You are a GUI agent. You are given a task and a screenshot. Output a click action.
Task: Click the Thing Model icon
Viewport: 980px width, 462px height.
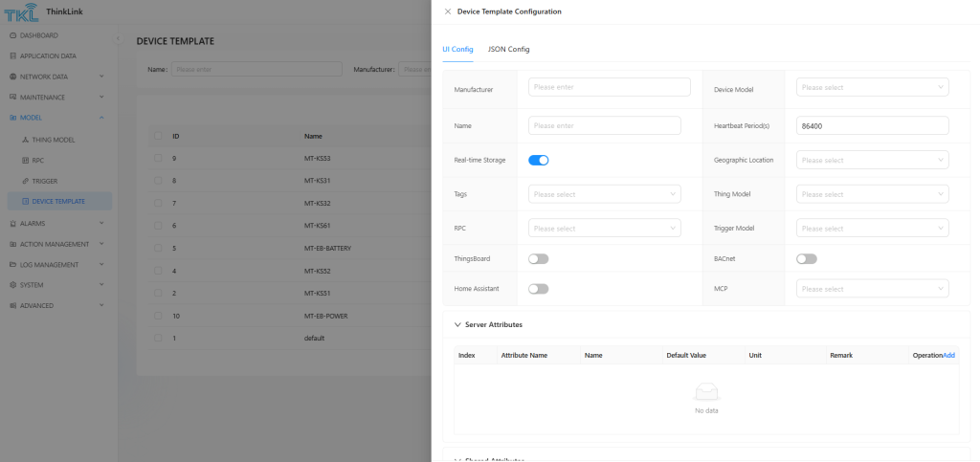point(25,140)
